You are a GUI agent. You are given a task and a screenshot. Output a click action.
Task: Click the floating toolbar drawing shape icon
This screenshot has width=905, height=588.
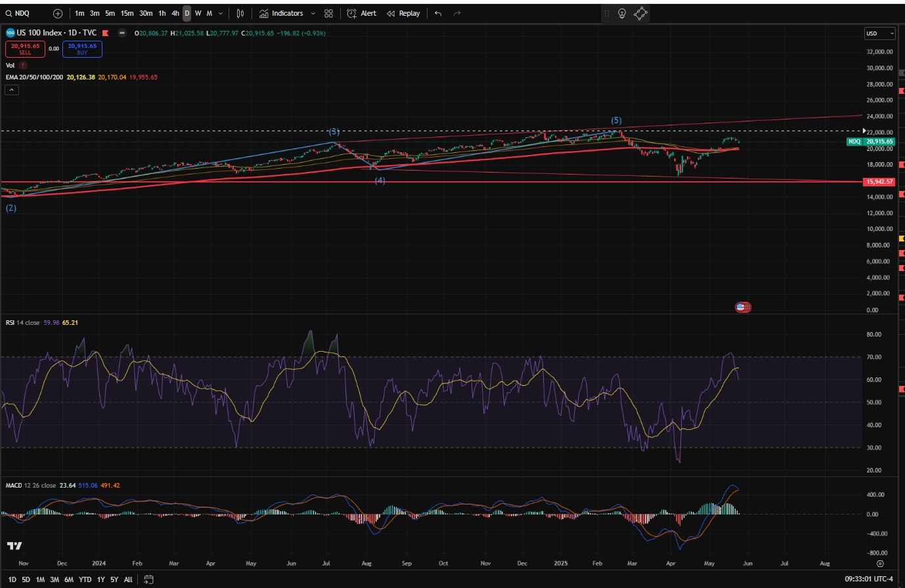[640, 13]
